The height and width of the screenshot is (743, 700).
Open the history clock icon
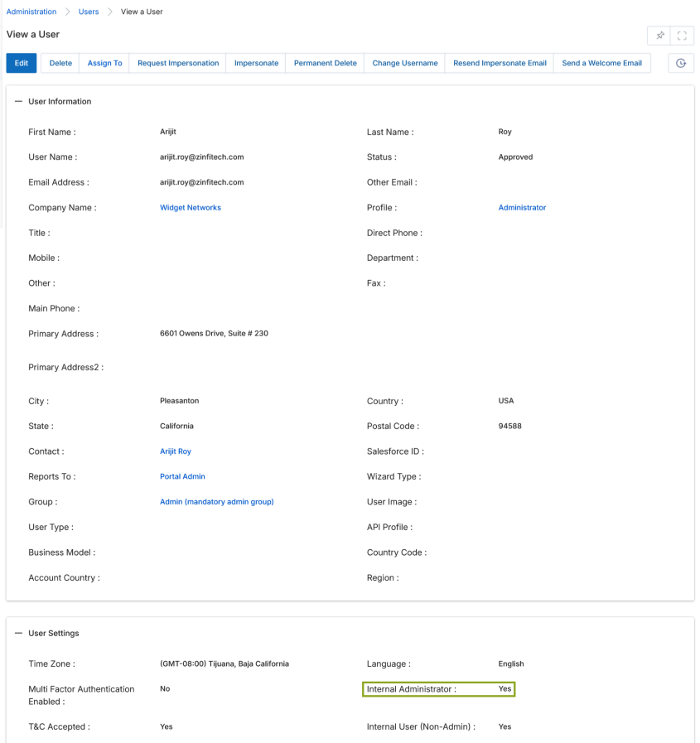[x=681, y=63]
